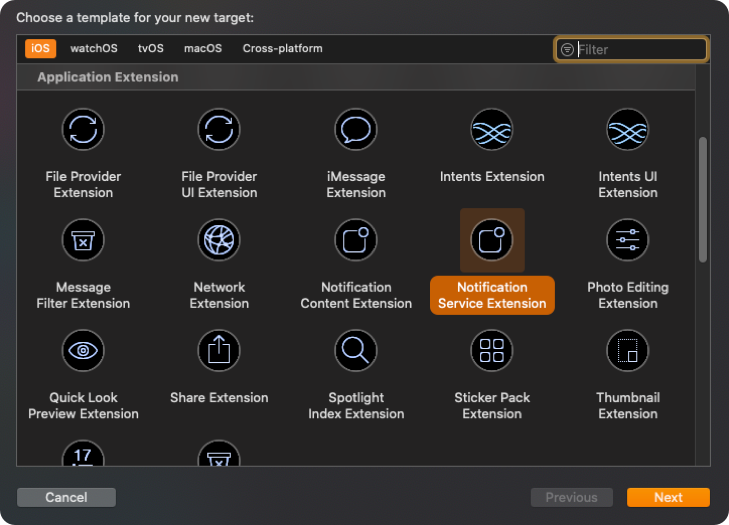
Task: Click the Cancel button
Action: 66,498
